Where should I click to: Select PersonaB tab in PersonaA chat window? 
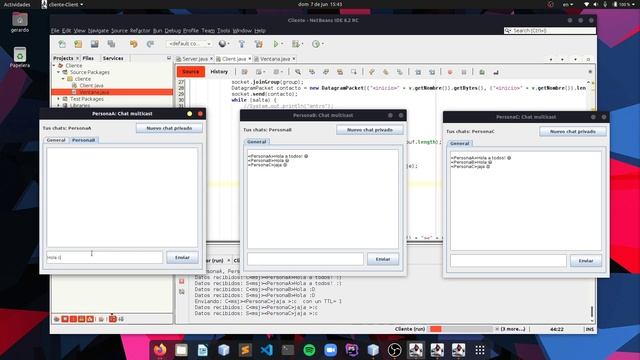[84, 140]
